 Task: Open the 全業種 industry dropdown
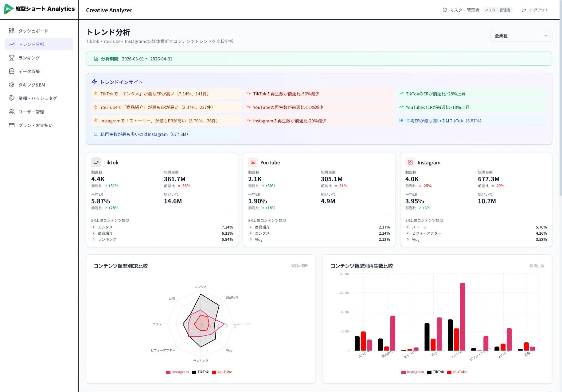521,36
